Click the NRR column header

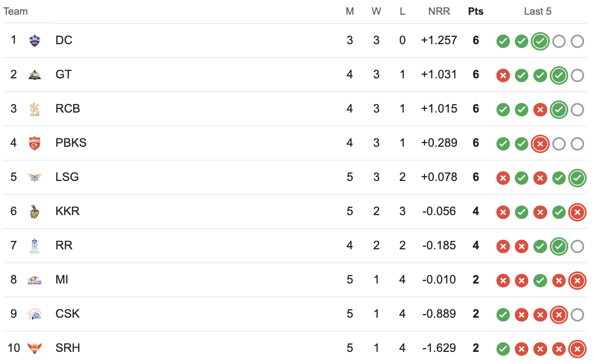click(439, 12)
